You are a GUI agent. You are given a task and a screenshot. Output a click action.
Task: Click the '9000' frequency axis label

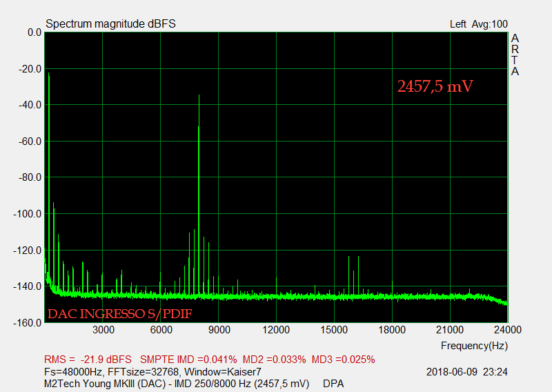coord(219,330)
